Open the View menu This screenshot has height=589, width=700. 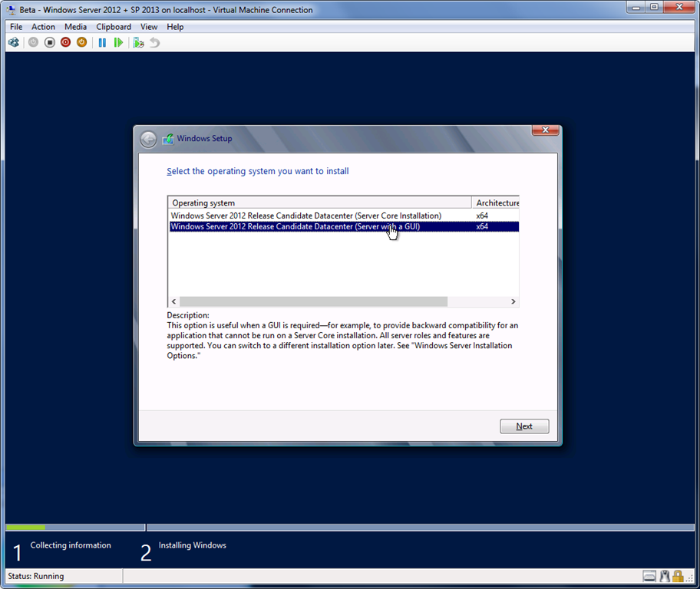pyautogui.click(x=149, y=27)
